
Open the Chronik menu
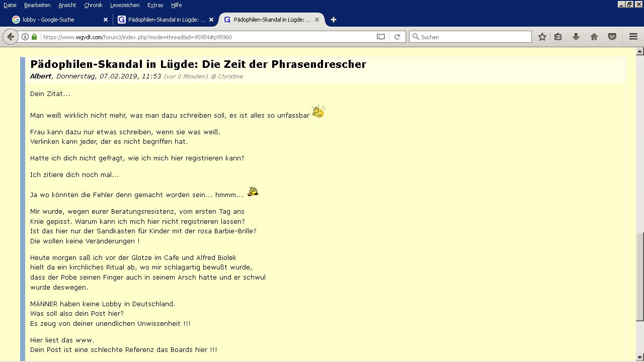point(93,5)
